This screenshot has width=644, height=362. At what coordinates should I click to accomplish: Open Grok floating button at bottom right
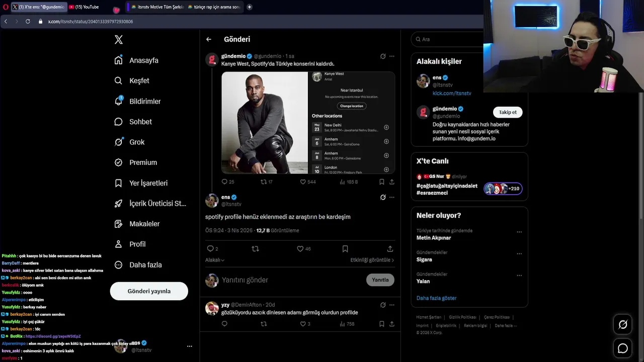pos(623,325)
